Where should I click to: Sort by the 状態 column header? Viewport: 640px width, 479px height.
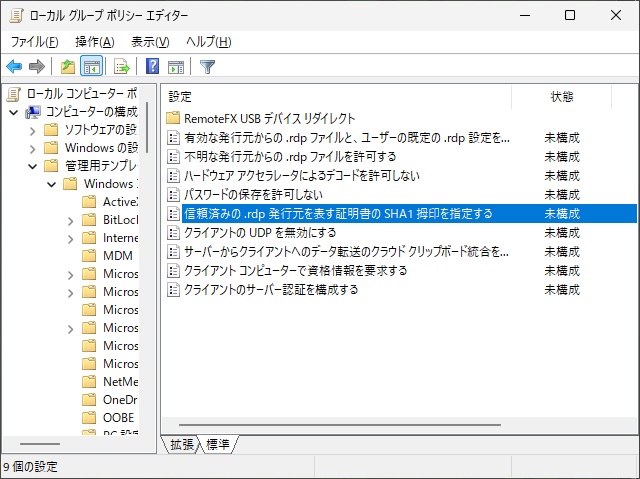pos(562,97)
